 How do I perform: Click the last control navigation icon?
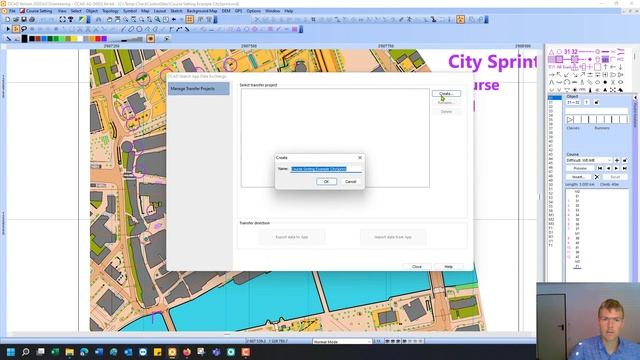point(624,168)
